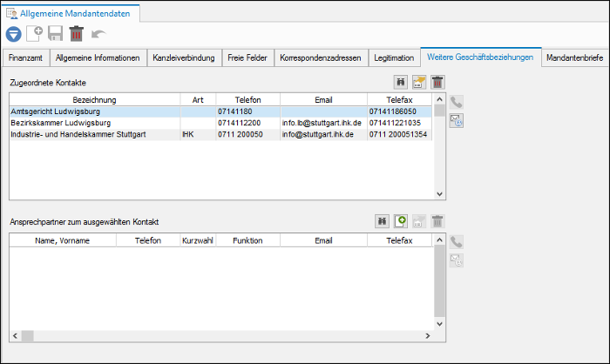610x364 pixels.
Task: Send email to contact with upper mail icon
Action: pos(457,121)
